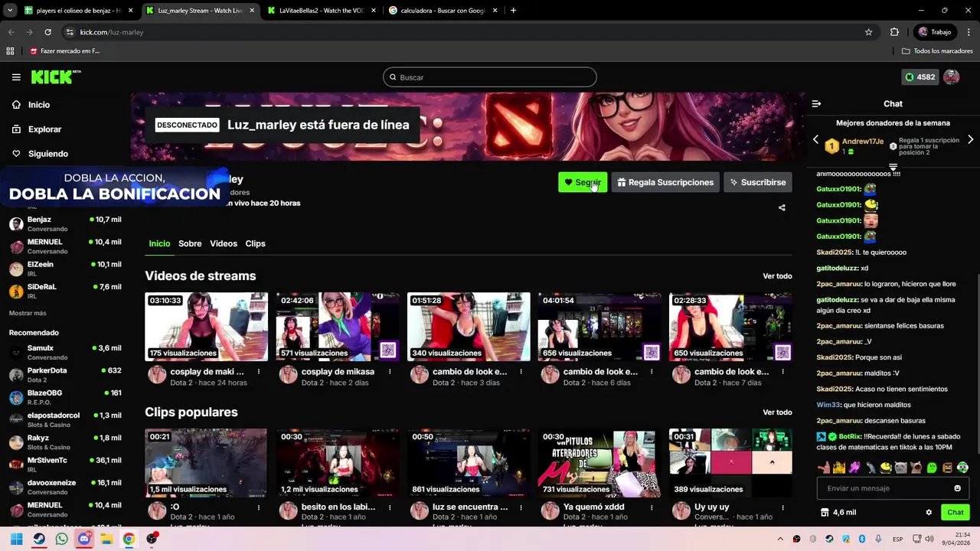
Task: Play besito en los labi clip thumbnail
Action: 338,463
